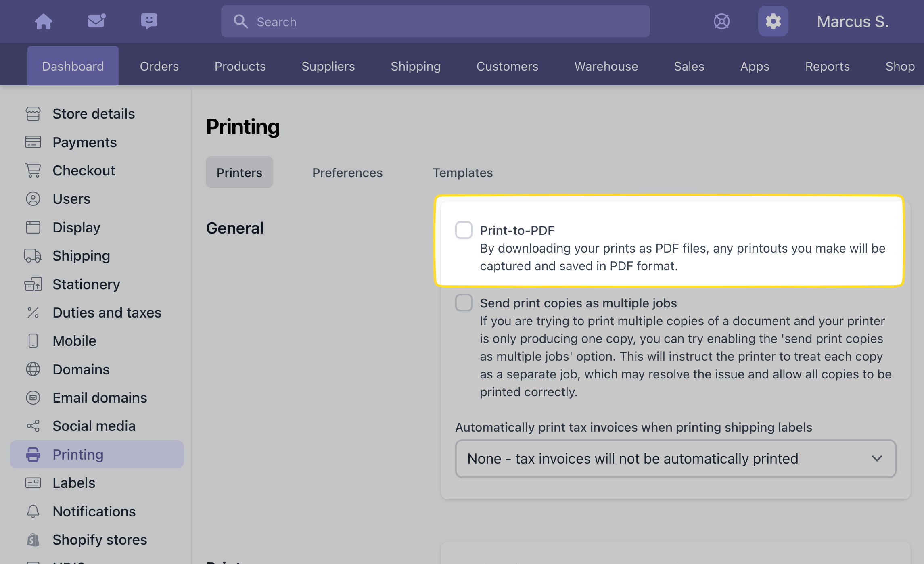Switch to the Templates tab
This screenshot has height=564, width=924.
463,173
